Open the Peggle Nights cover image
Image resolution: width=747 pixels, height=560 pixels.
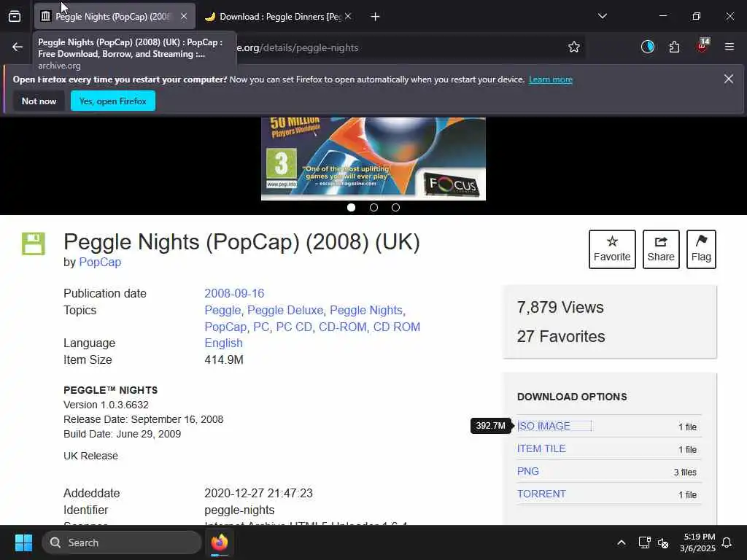373,158
